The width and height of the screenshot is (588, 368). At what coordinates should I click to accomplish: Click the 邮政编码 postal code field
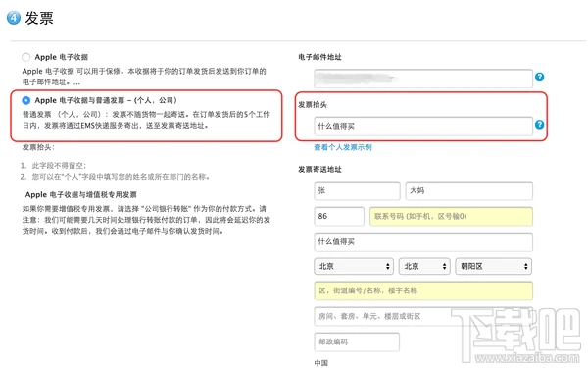coord(357,342)
